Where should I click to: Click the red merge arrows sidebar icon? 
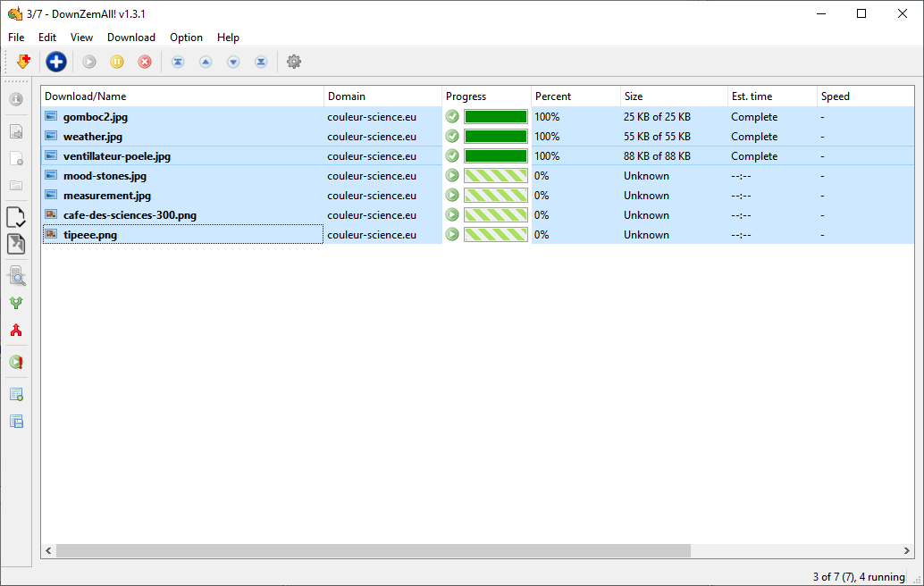pyautogui.click(x=16, y=330)
